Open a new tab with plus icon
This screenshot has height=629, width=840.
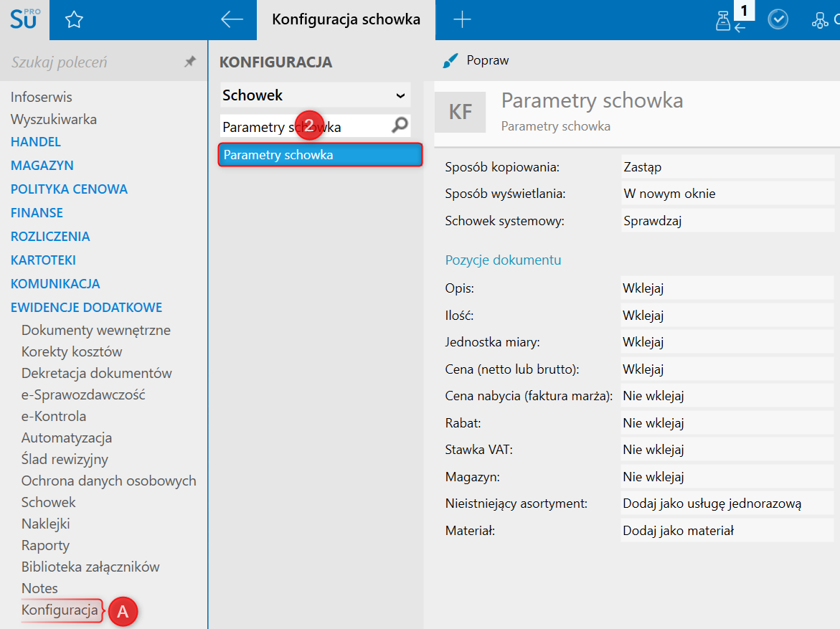(x=463, y=20)
